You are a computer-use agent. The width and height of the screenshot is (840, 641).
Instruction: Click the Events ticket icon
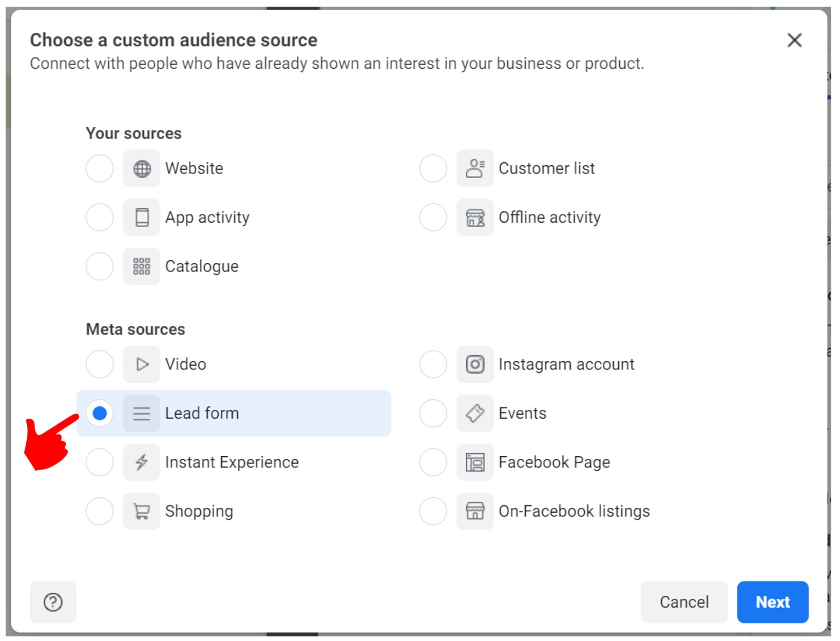475,413
